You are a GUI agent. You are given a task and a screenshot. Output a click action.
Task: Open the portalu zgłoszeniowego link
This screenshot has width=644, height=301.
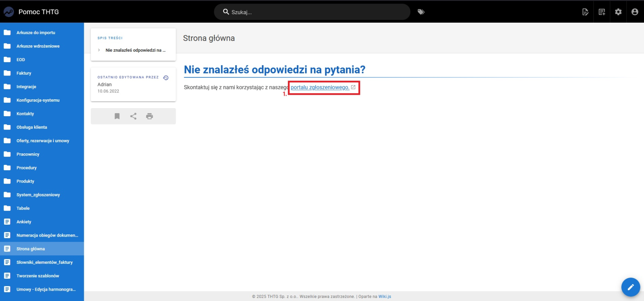click(320, 87)
